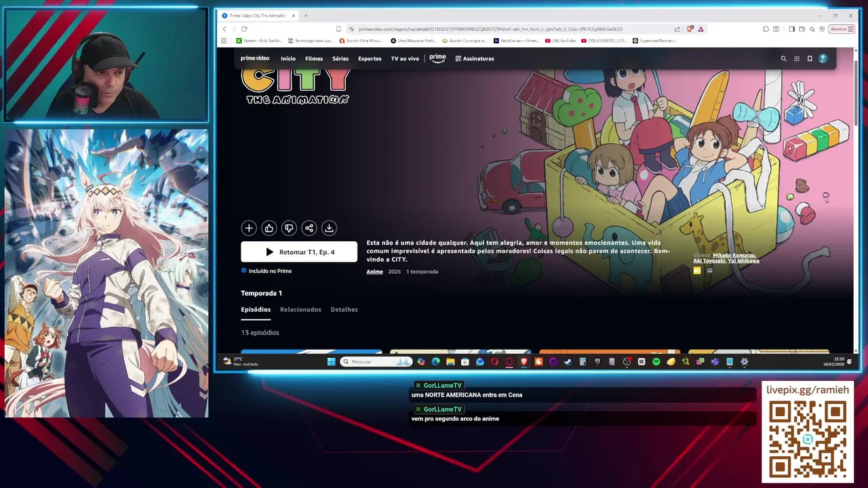Click the 13 episódios text

(260, 333)
